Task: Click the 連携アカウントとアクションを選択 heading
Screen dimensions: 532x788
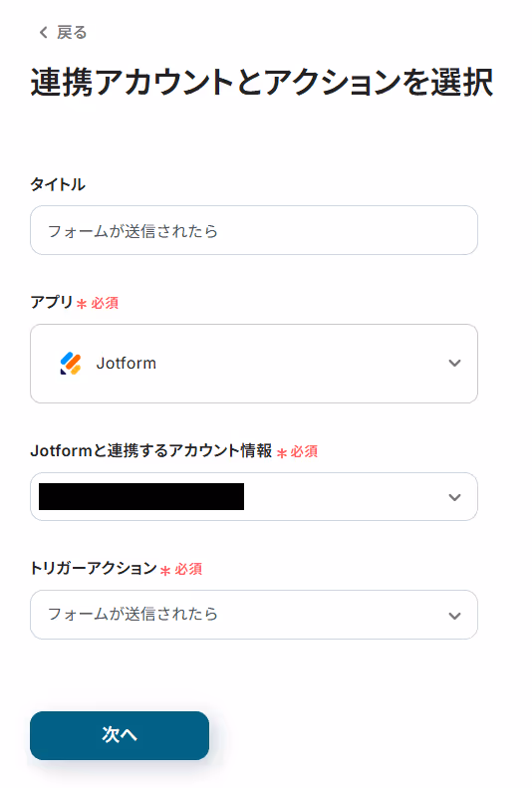Action: 262,83
